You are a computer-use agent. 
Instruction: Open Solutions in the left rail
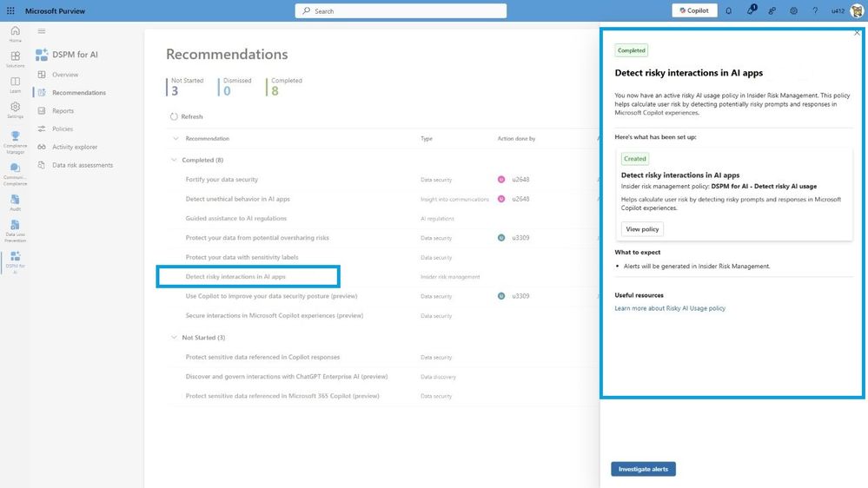point(15,59)
